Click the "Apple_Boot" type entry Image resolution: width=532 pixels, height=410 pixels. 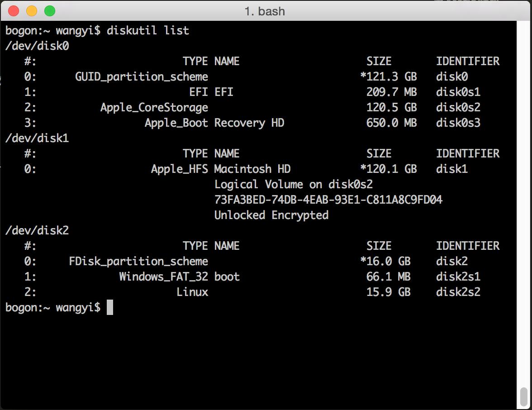(x=176, y=123)
